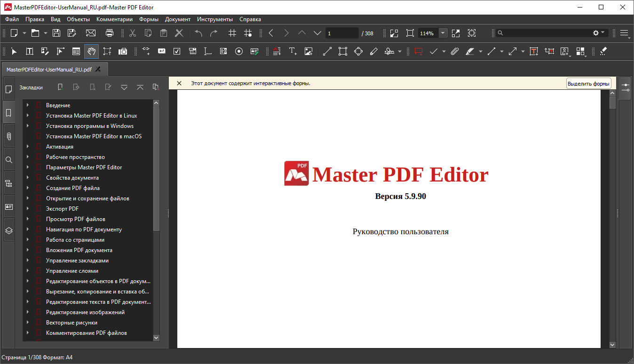Click the Выделить формы button
634x364 pixels.
[588, 84]
